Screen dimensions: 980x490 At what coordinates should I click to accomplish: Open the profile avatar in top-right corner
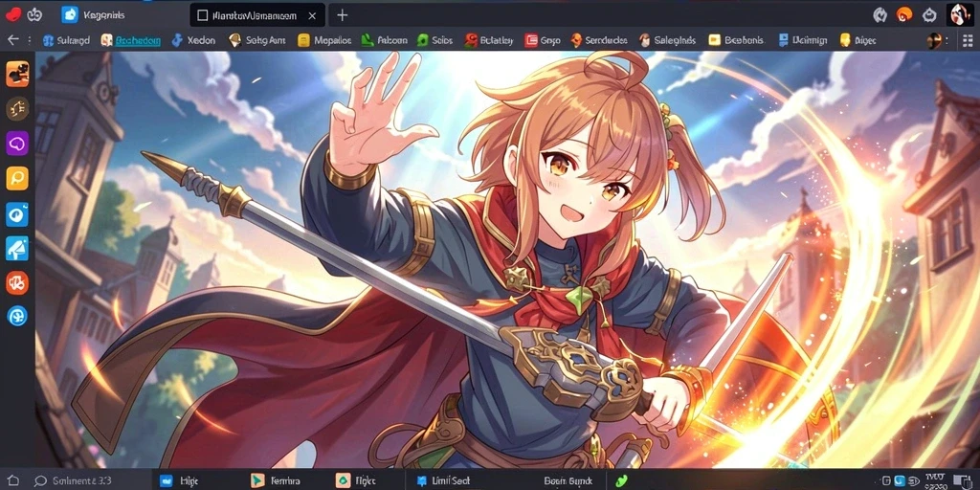pyautogui.click(x=959, y=13)
